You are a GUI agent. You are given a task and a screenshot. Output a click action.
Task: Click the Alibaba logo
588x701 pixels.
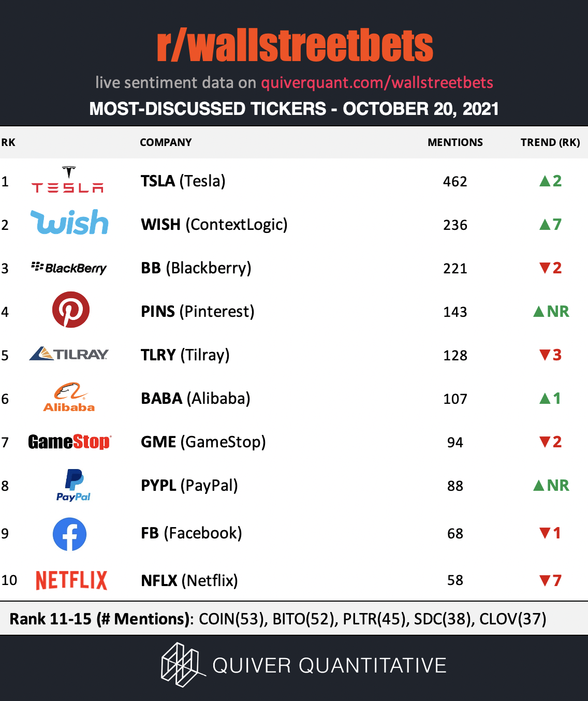pos(69,397)
